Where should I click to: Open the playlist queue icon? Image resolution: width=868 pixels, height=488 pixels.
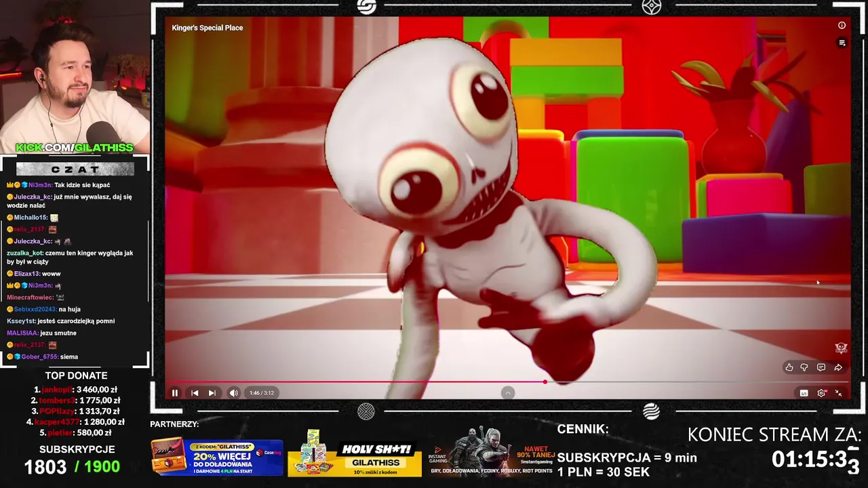click(842, 43)
